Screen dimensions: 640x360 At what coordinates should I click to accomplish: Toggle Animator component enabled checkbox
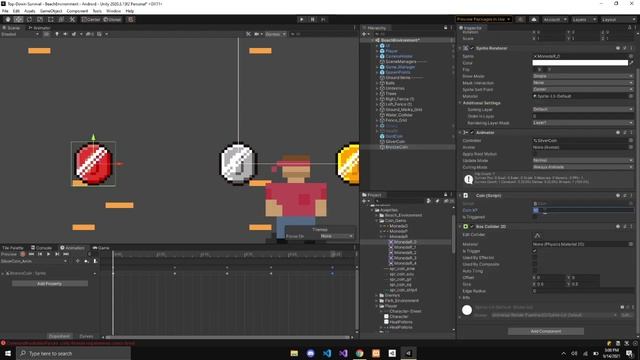(472, 133)
